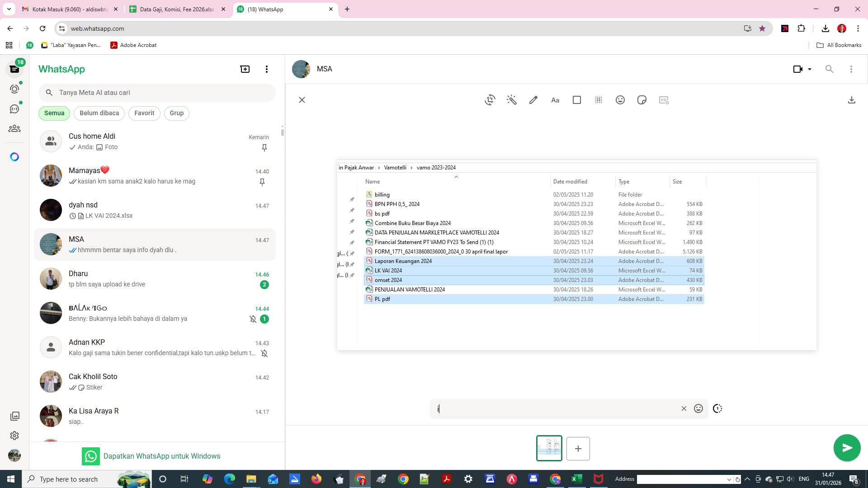Unpin the Mamayas chat

pyautogui.click(x=262, y=182)
